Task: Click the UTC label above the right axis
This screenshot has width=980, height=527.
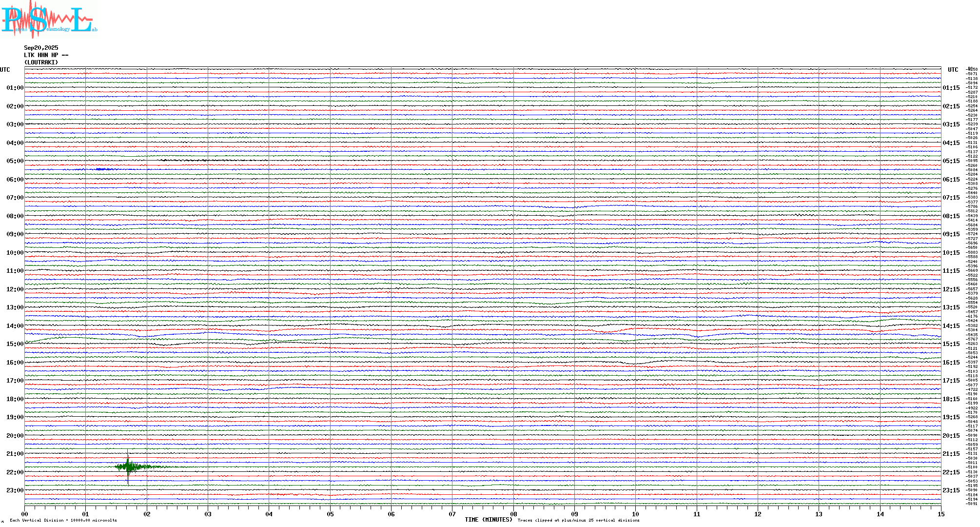Action: click(953, 70)
